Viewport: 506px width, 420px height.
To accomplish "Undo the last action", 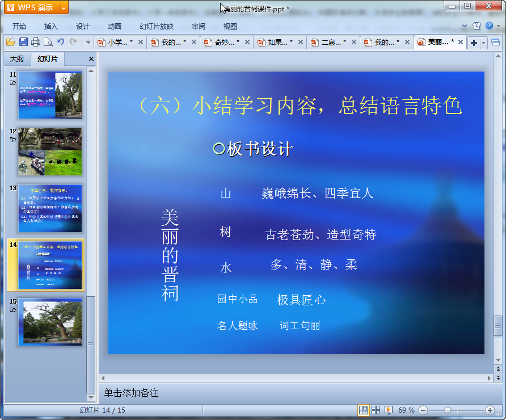I will click(x=60, y=42).
